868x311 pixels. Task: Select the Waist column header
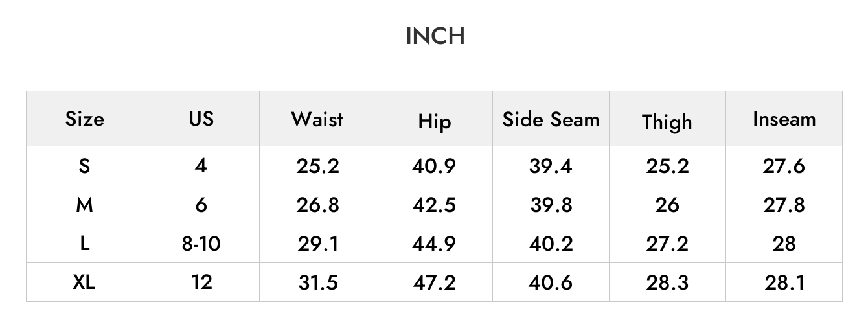(317, 119)
